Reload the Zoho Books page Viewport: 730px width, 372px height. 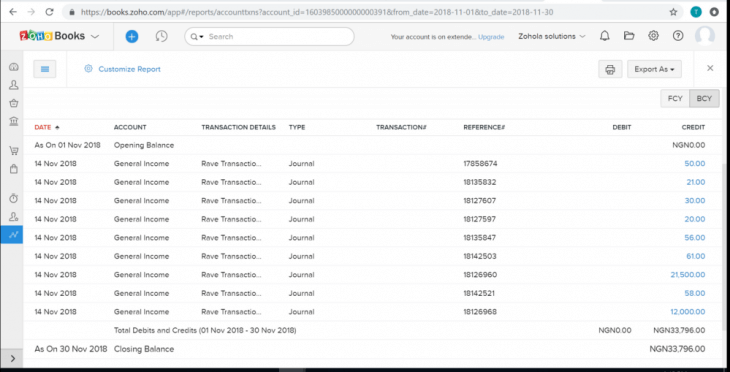49,12
